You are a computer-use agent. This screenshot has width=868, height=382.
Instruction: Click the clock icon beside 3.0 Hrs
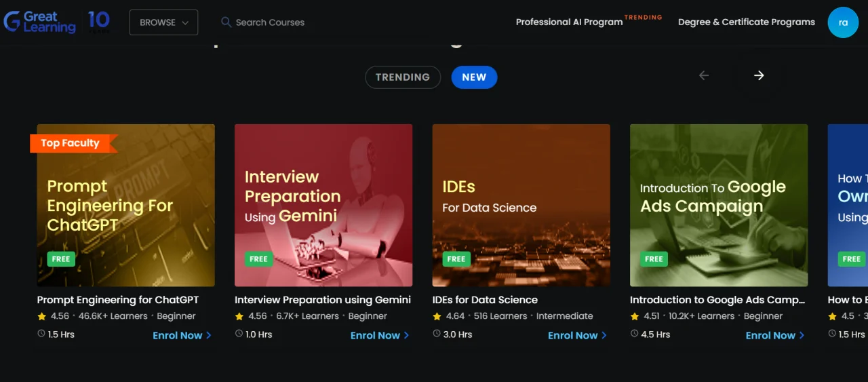437,334
